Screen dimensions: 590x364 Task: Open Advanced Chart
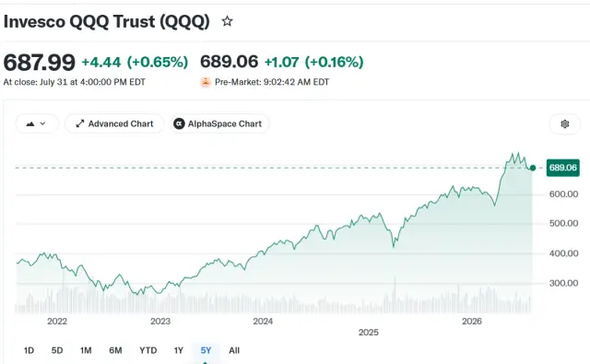[114, 123]
